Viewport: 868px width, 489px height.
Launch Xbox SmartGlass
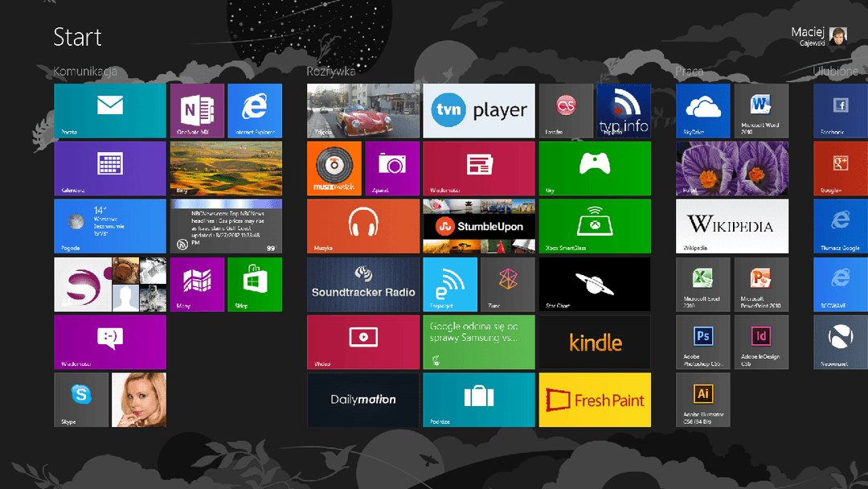[x=595, y=226]
